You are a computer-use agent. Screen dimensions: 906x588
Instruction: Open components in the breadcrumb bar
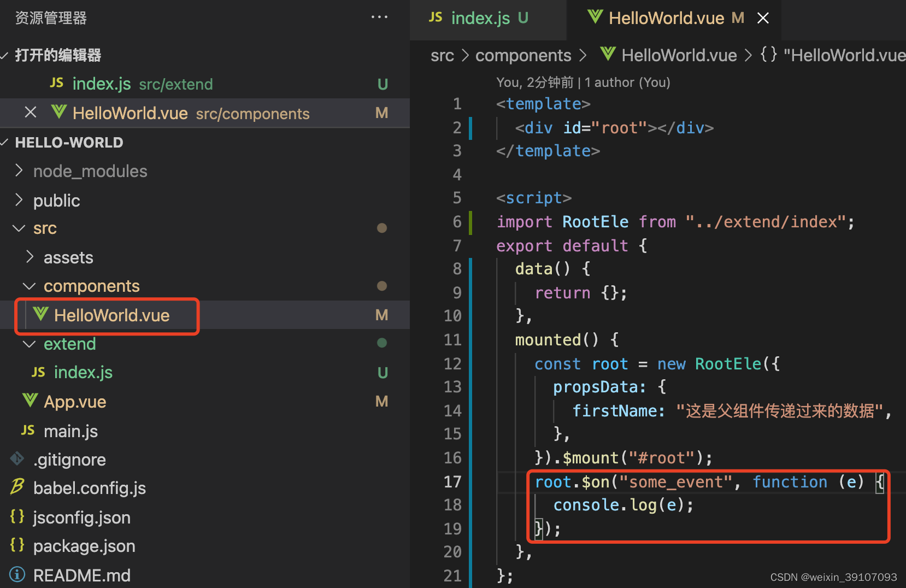522,55
